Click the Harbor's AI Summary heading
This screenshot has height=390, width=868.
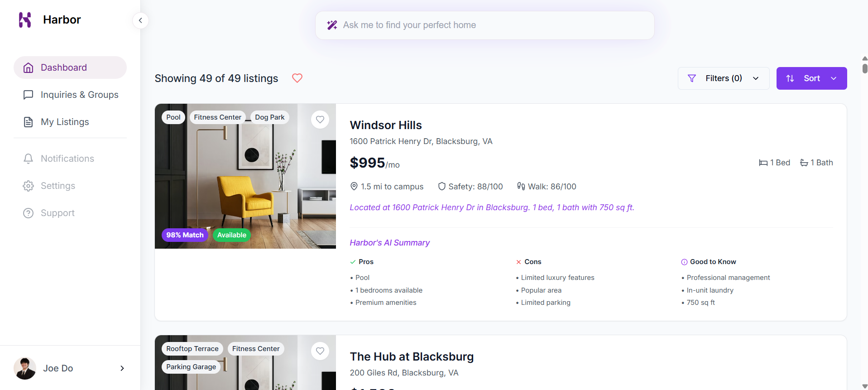pyautogui.click(x=390, y=243)
